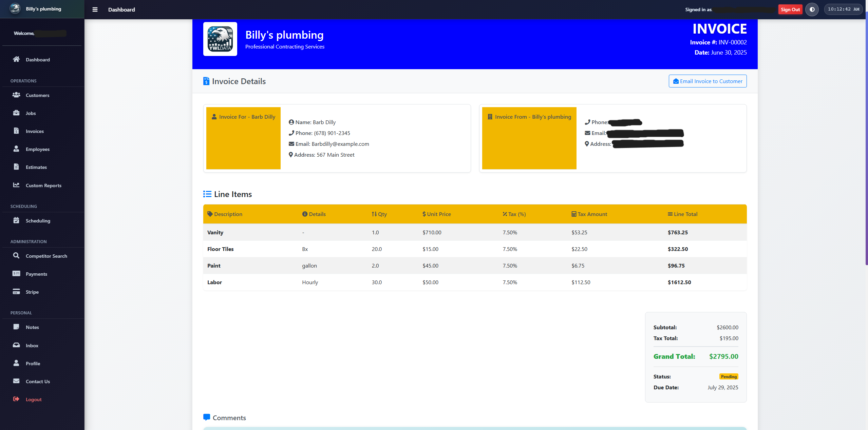The width and height of the screenshot is (868, 430).
Task: Click the $1612.50 line total
Action: [679, 282]
